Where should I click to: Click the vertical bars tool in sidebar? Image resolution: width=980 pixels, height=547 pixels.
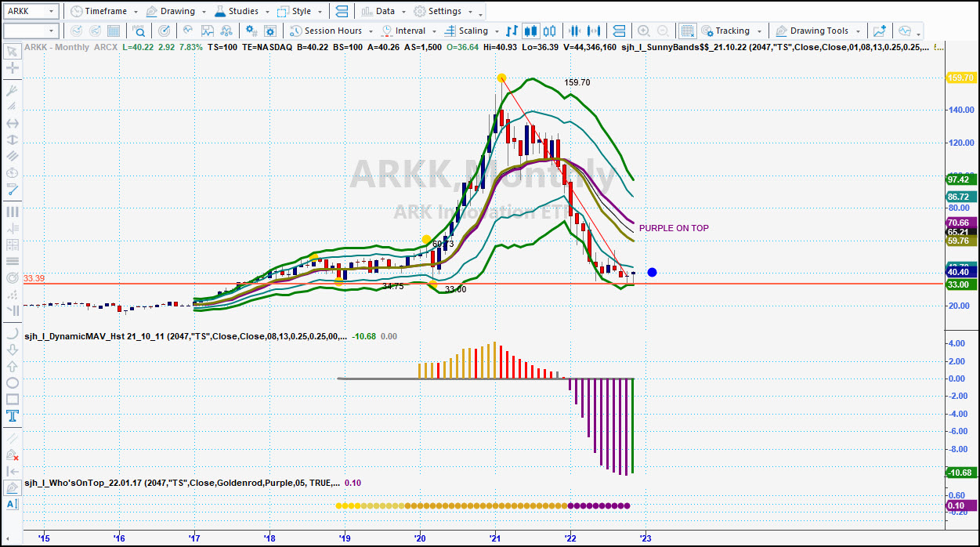(13, 212)
